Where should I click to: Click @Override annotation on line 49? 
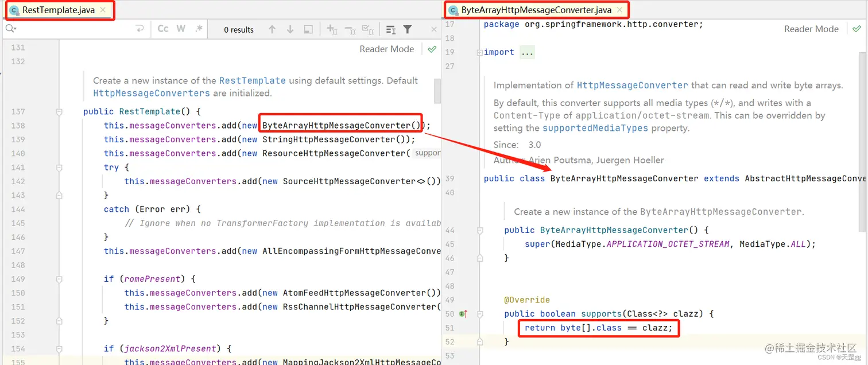527,300
